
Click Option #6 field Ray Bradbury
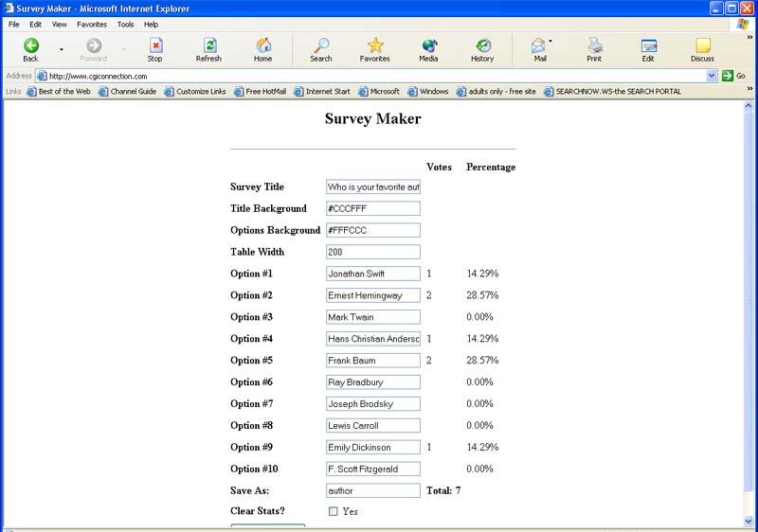373,382
